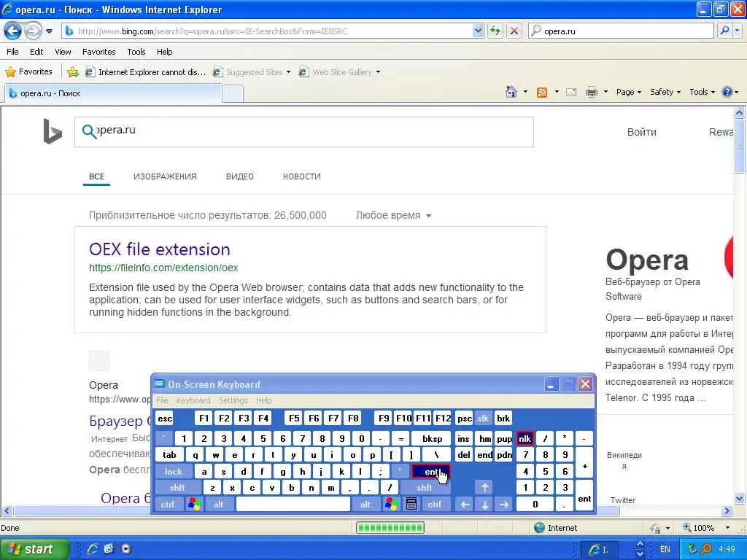Viewport: 747px width, 560px height.
Task: Expand the Suggested Sites dropdown
Action: (x=288, y=72)
